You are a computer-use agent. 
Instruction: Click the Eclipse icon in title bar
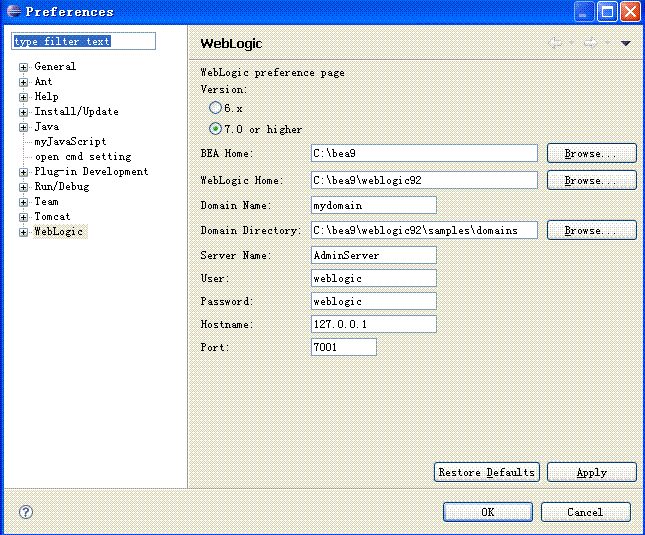[x=14, y=11]
